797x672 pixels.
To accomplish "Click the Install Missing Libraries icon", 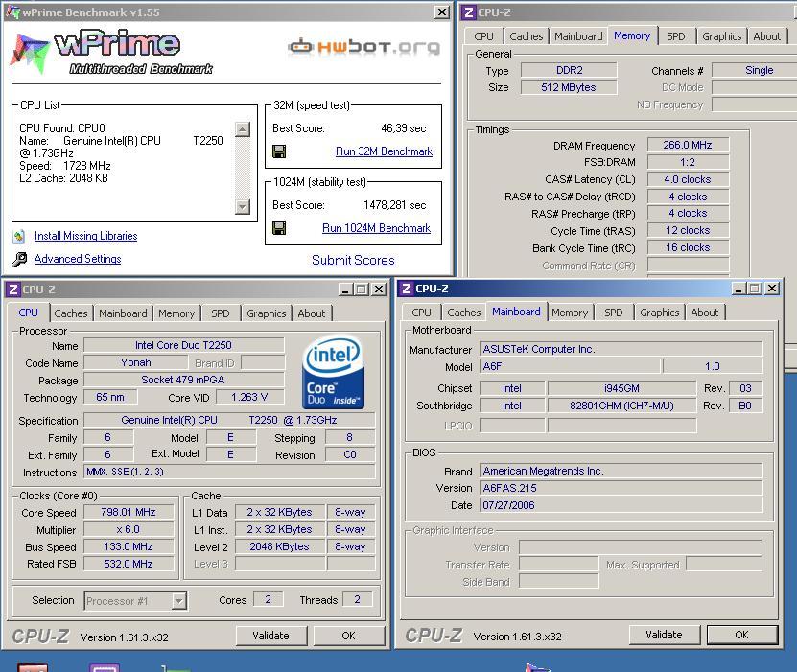I will pos(19,236).
